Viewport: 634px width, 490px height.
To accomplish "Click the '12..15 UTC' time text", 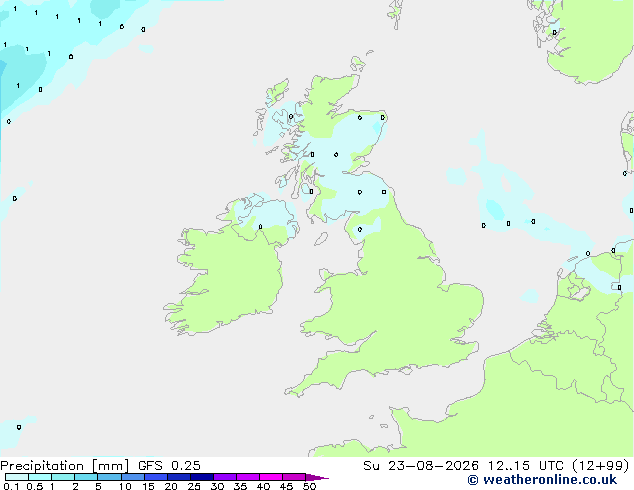I will 525,466.
